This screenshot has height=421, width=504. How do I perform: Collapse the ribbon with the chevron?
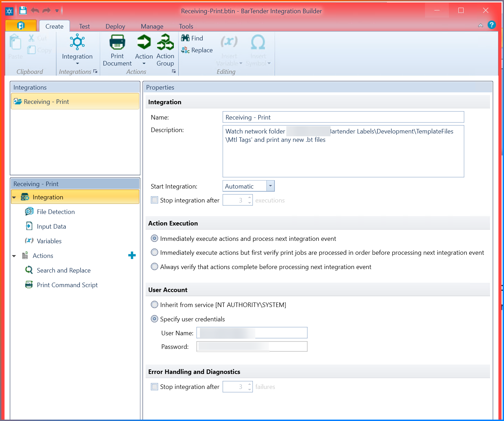(x=480, y=25)
